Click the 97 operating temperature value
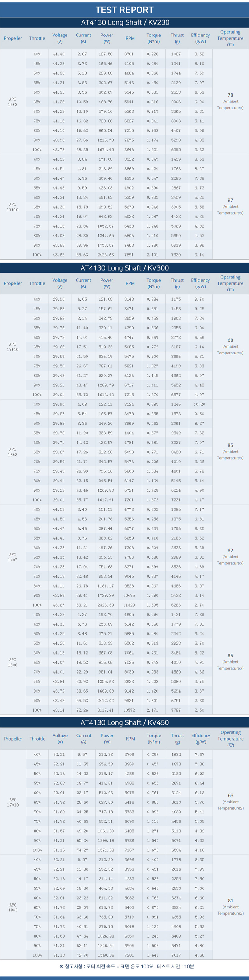 [x=230, y=200]
